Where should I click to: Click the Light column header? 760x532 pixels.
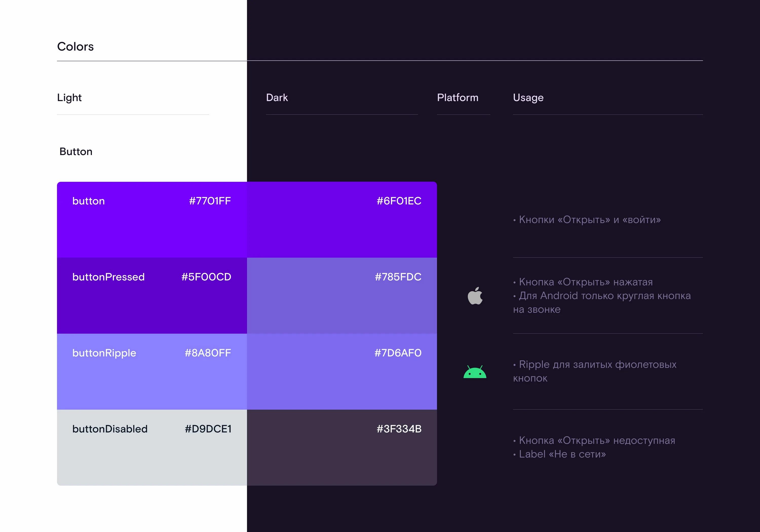[x=69, y=98]
